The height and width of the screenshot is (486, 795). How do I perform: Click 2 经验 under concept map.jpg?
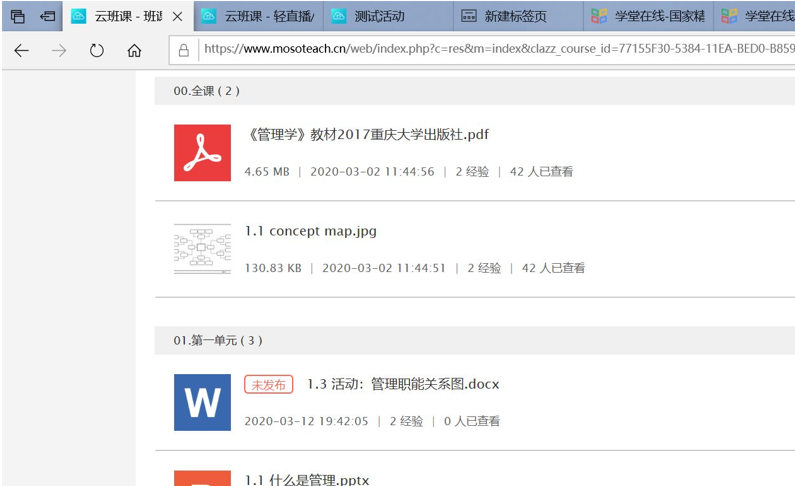(484, 268)
